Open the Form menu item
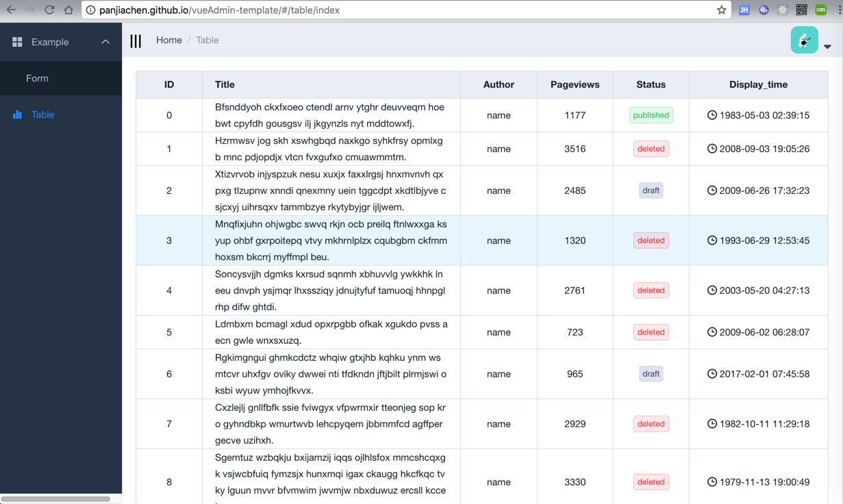This screenshot has height=504, width=843. (x=38, y=78)
